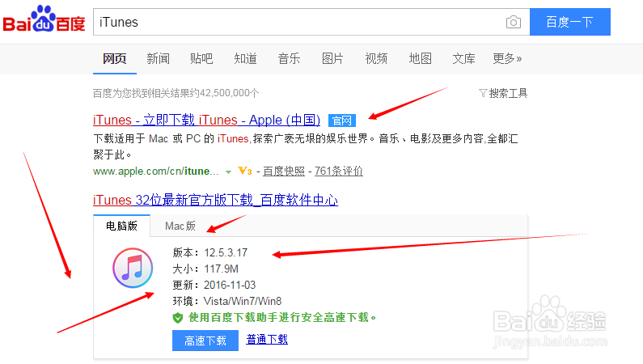Click the version text 12.5.3.17
This screenshot has height=364, width=643.
226,252
